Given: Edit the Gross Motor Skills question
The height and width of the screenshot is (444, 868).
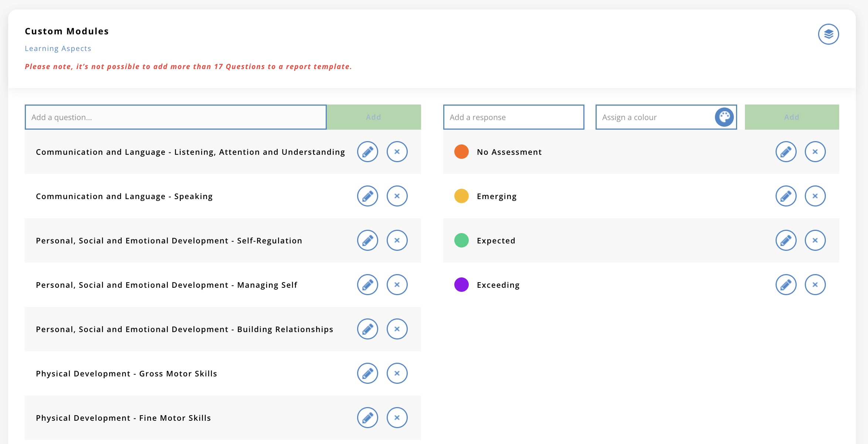Looking at the screenshot, I should coord(367,373).
